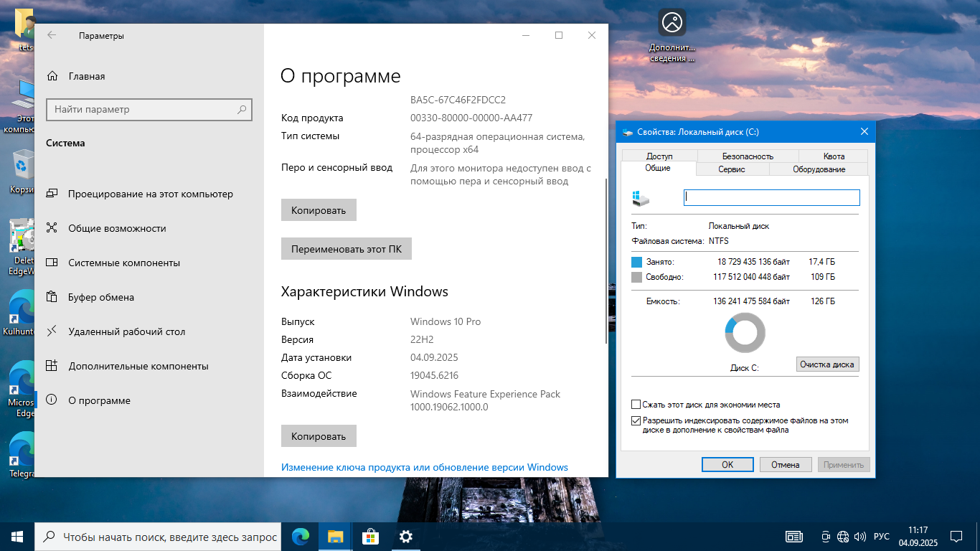Select the Microsoft Edge desktop shortcut
This screenshot has width=980, height=551.
point(22,390)
